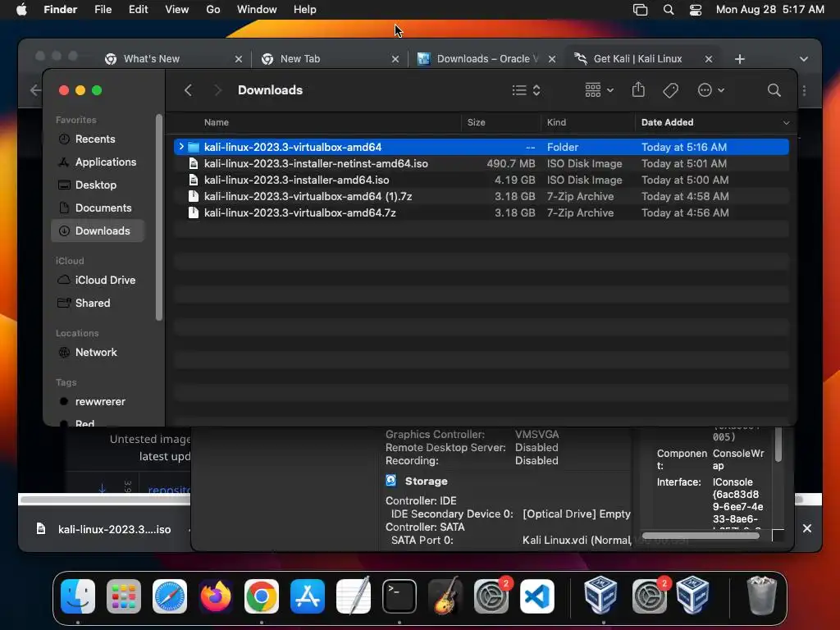Image resolution: width=840 pixels, height=630 pixels.
Task: Select kali-linux-2023.3-installer-amd64.iso file
Action: point(481,180)
